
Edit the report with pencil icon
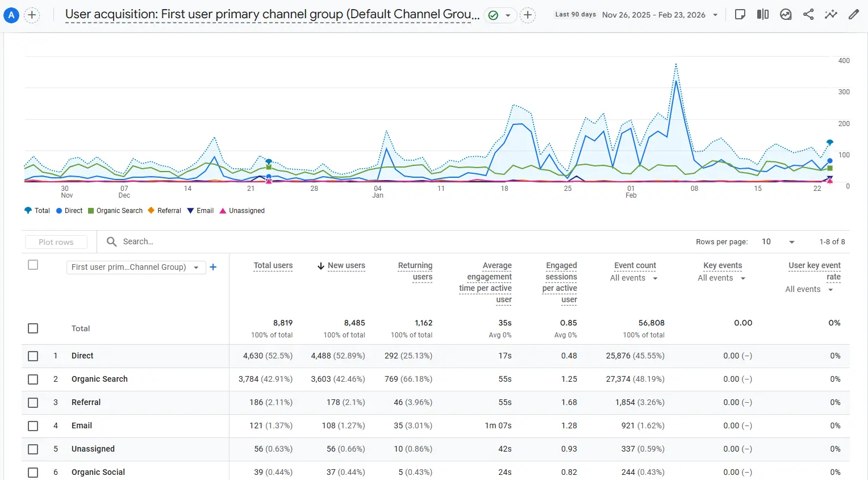854,14
